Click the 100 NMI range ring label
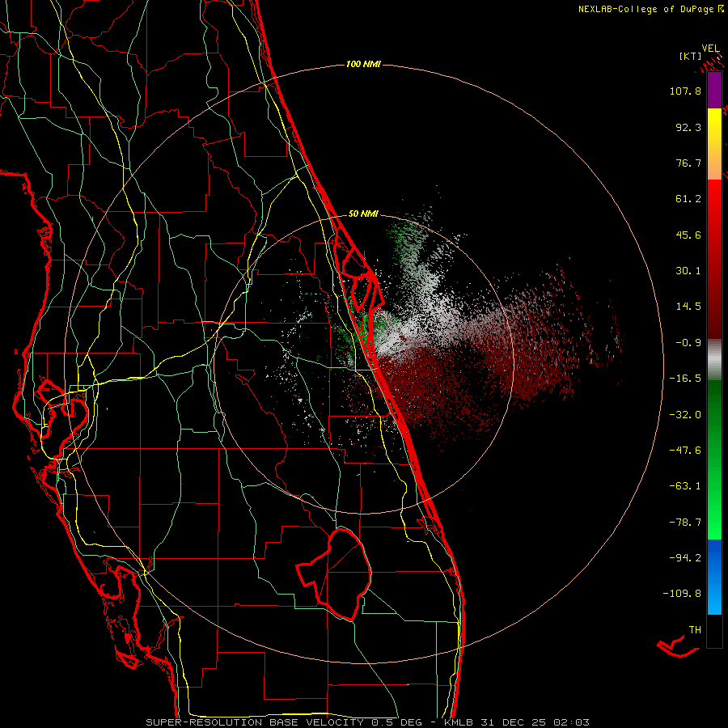The image size is (728, 728). pyautogui.click(x=363, y=64)
